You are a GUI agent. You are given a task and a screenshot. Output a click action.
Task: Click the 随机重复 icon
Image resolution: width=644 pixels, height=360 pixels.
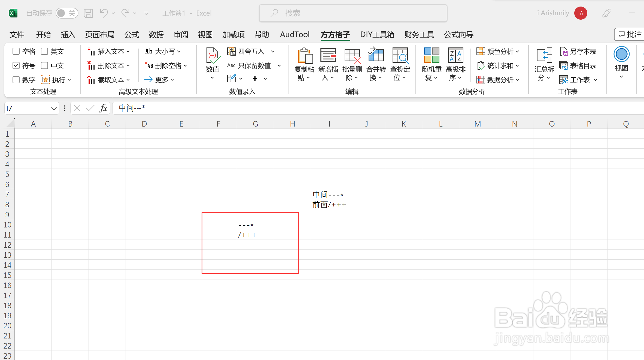coord(432,55)
